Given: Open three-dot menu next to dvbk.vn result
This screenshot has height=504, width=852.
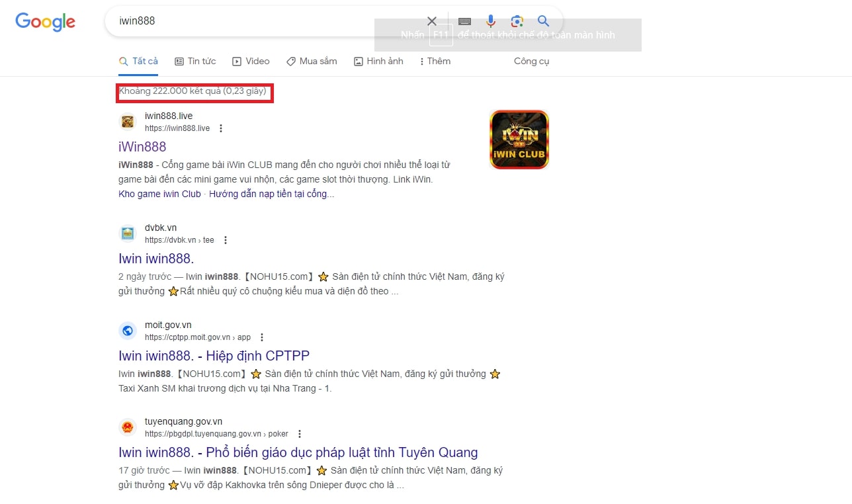Looking at the screenshot, I should (x=226, y=240).
